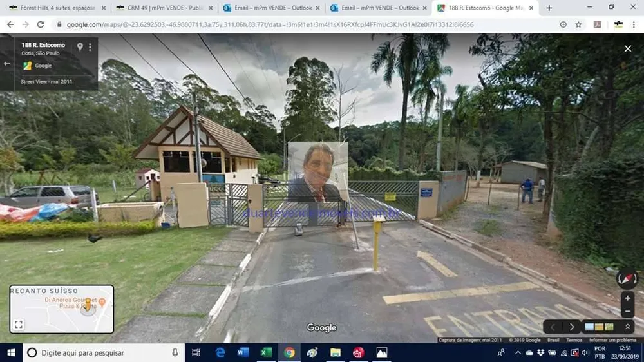
Task: Go to previous Street View image arrow
Action: (x=553, y=327)
